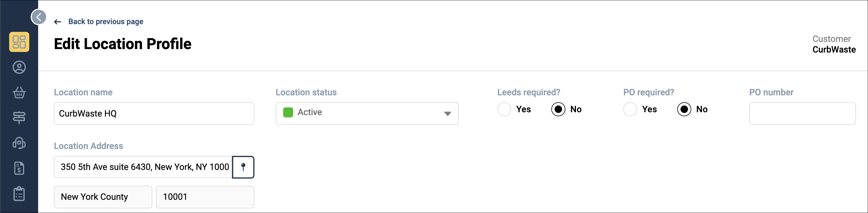This screenshot has width=868, height=213.
Task: Open the signpost routes sidebar icon
Action: click(x=19, y=118)
